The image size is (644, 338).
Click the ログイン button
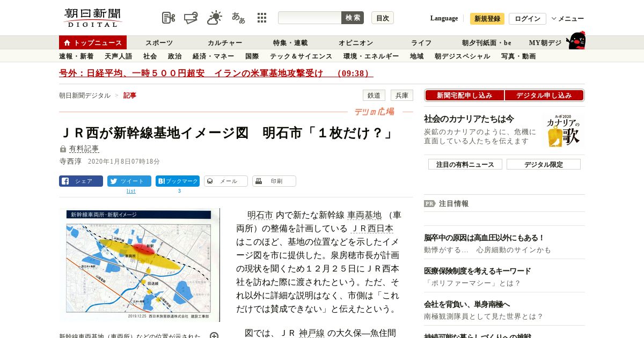click(528, 19)
